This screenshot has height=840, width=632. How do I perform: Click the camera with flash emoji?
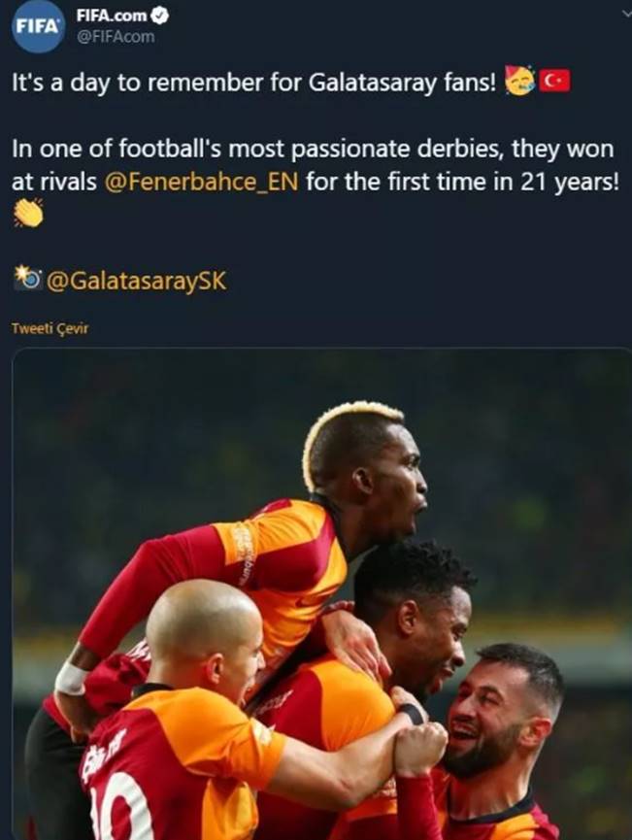27,278
